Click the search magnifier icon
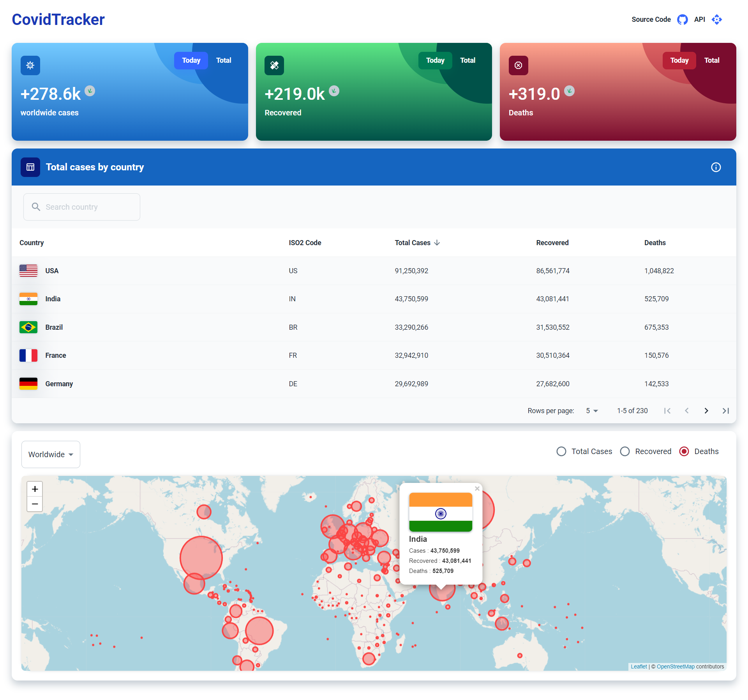748x700 pixels. [36, 207]
